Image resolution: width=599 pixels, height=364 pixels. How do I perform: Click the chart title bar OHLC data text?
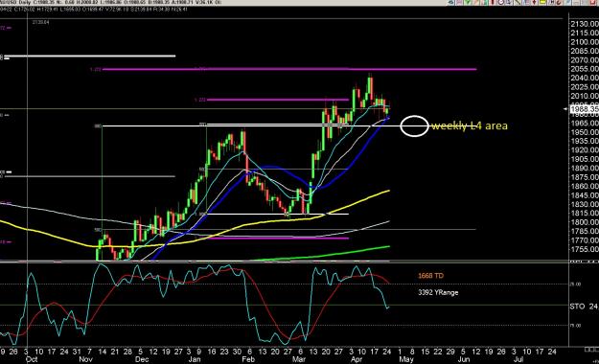[111, 2]
